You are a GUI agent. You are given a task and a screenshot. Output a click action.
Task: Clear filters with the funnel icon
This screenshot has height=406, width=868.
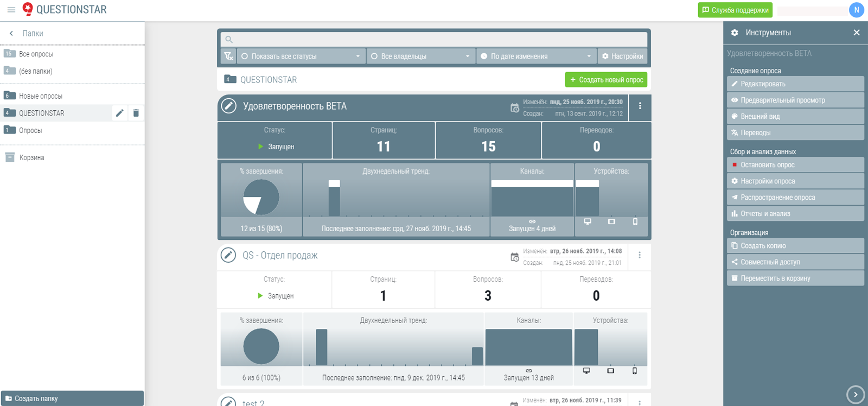pyautogui.click(x=228, y=56)
